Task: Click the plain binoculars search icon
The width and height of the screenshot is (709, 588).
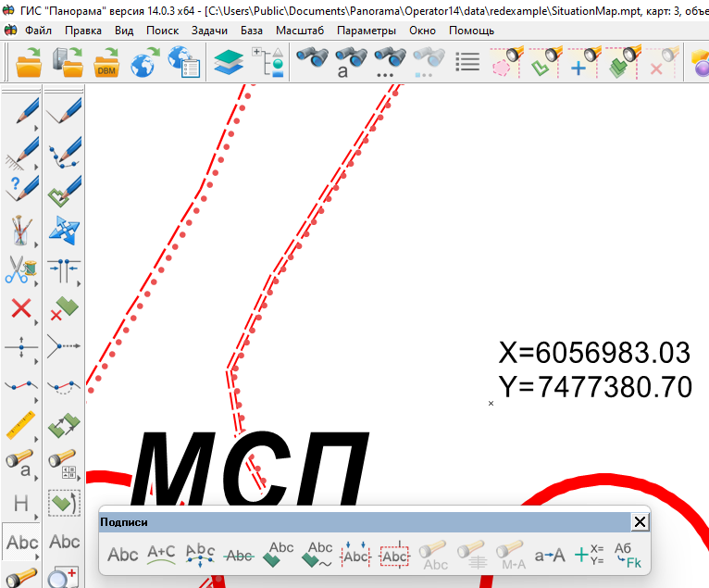Action: [x=312, y=57]
